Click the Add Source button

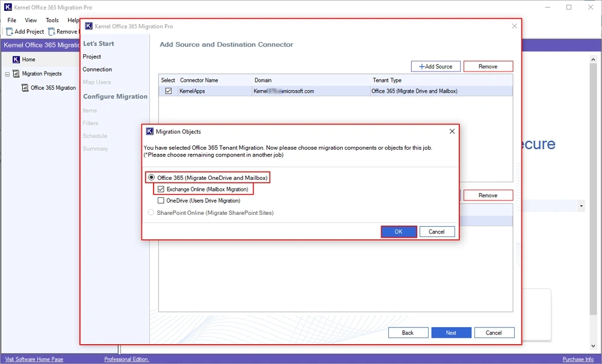(x=436, y=66)
